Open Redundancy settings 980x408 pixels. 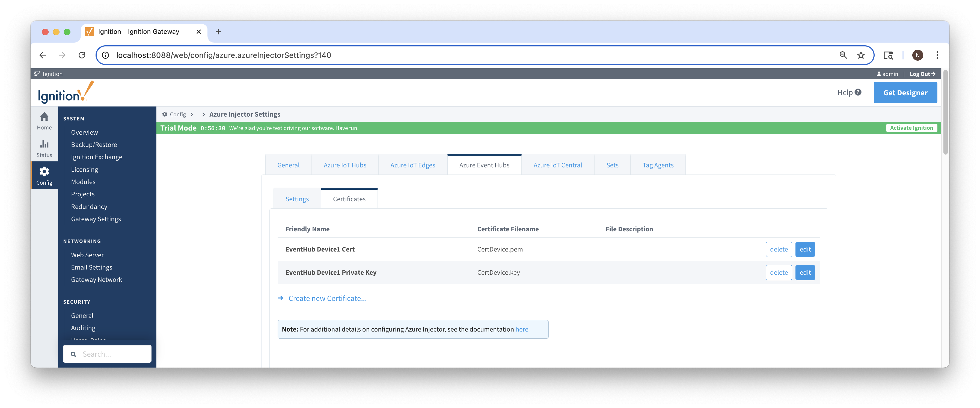89,206
